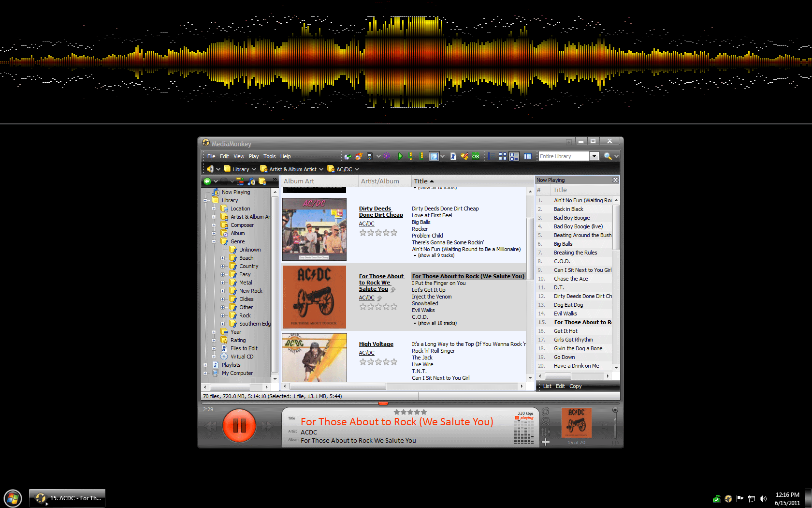The image size is (812, 508).
Task: Click the magnifying glass search icon
Action: tap(608, 156)
